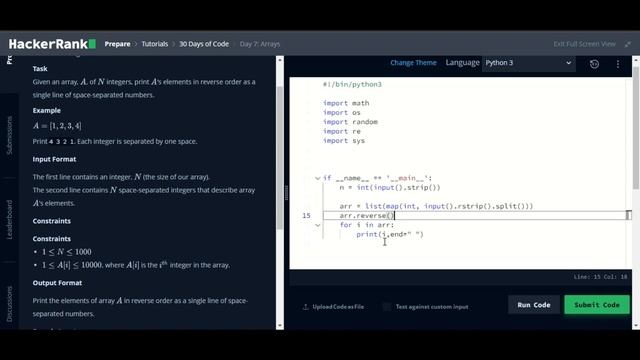Image resolution: width=640 pixels, height=360 pixels.
Task: Click the Input Format heading
Action: coord(54,159)
